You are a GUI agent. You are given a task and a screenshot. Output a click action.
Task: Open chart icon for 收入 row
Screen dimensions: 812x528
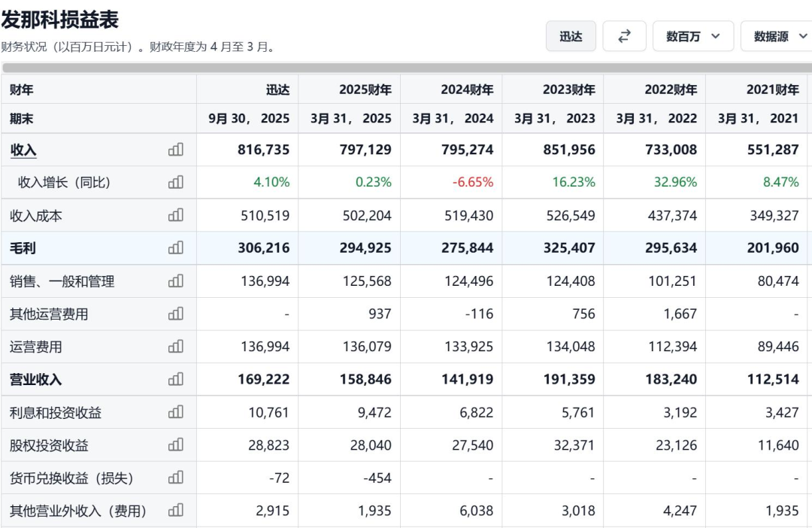tap(175, 150)
